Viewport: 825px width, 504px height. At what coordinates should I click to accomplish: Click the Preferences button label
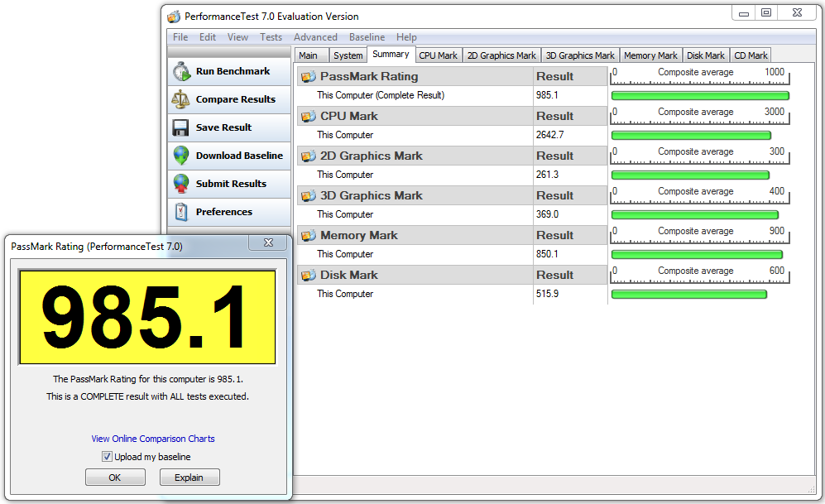[224, 212]
